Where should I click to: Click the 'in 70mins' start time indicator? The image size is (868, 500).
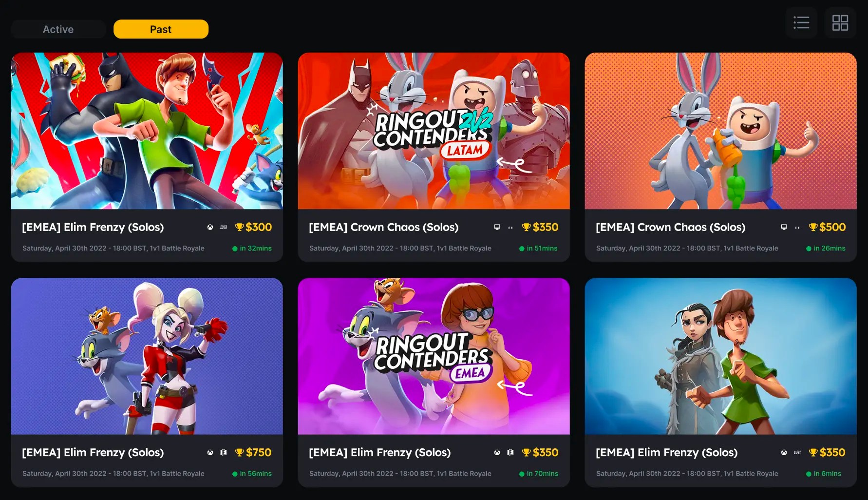pyautogui.click(x=539, y=474)
